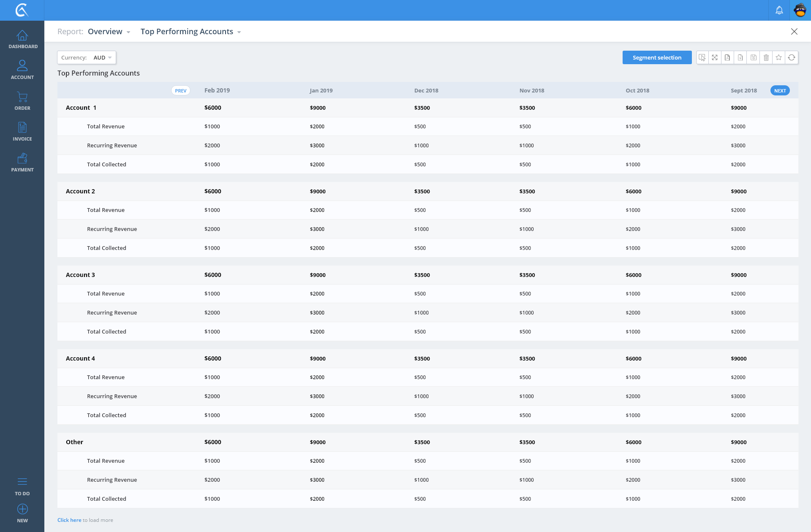
Task: Click the PREV months button
Action: pyautogui.click(x=181, y=90)
